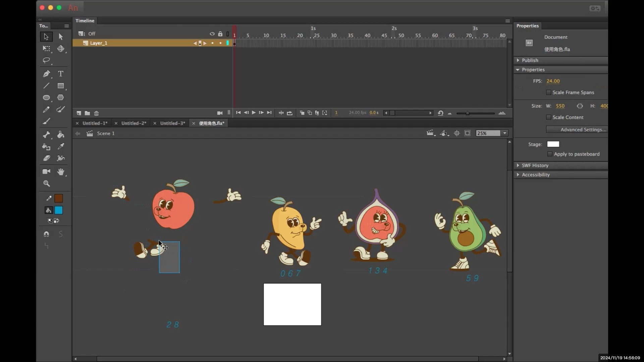Click the Advanced Settings button
644x362 pixels.
coord(577,130)
